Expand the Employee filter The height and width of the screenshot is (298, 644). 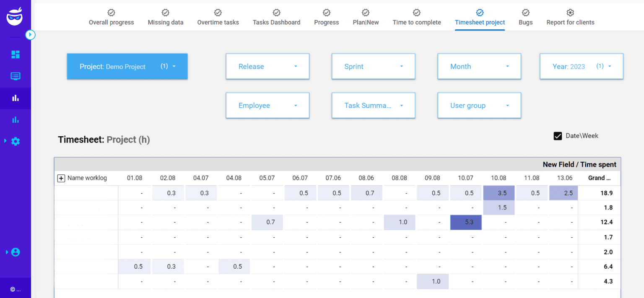click(267, 105)
